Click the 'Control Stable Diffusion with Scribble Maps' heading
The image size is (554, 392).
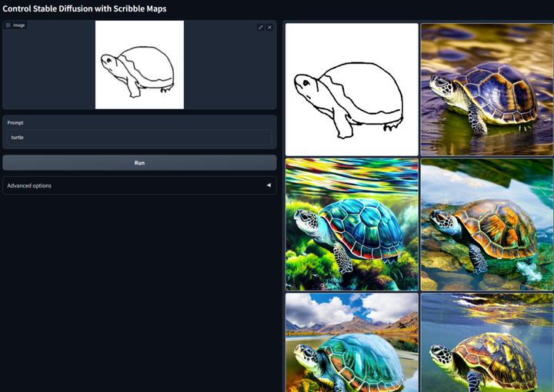pyautogui.click(x=85, y=8)
